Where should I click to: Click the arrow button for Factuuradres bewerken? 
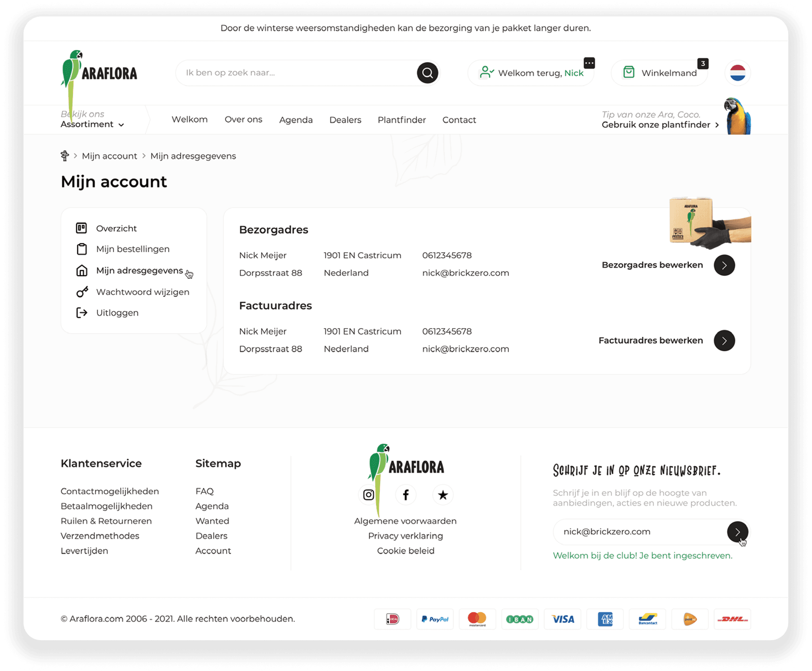tap(724, 341)
